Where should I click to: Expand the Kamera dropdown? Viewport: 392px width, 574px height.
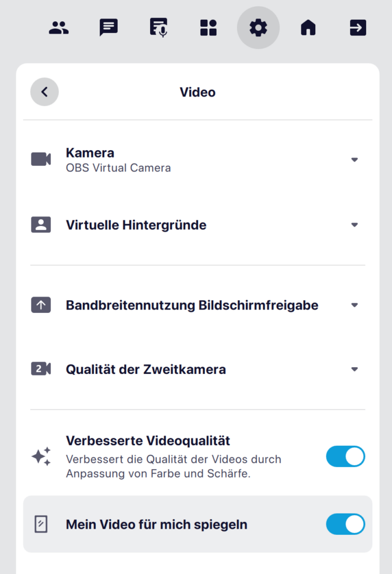click(x=355, y=159)
